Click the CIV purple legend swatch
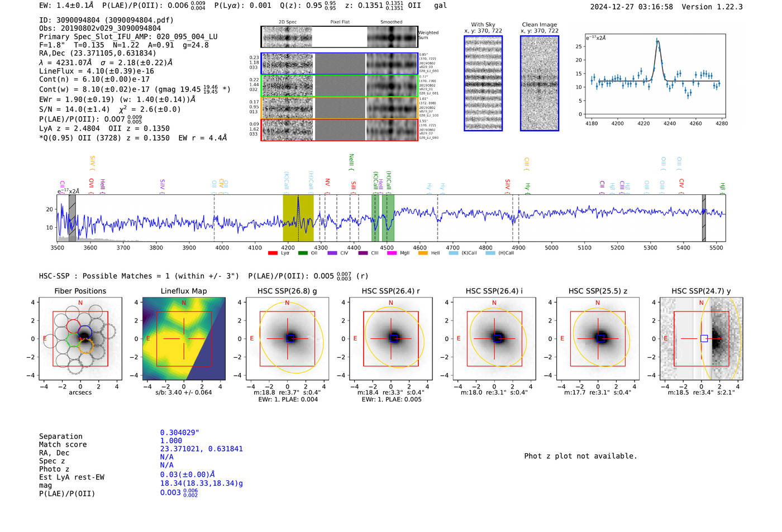This screenshot has width=782, height=532. click(x=332, y=253)
